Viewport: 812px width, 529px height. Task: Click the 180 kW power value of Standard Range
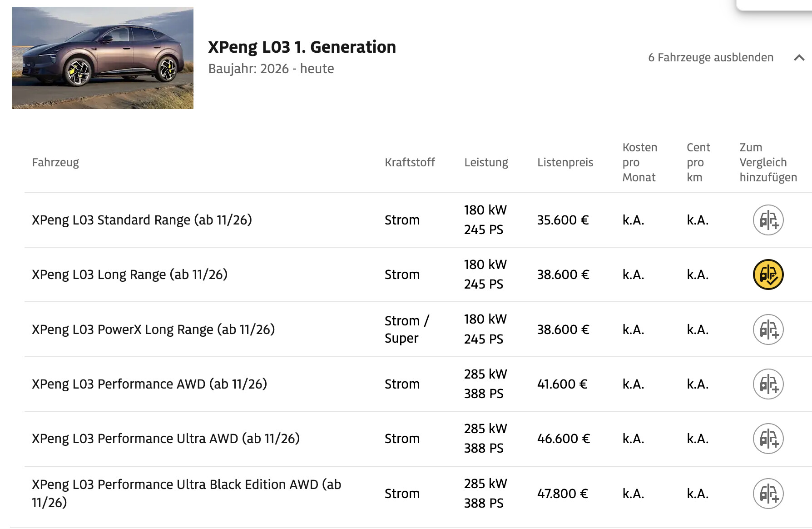[x=485, y=210]
